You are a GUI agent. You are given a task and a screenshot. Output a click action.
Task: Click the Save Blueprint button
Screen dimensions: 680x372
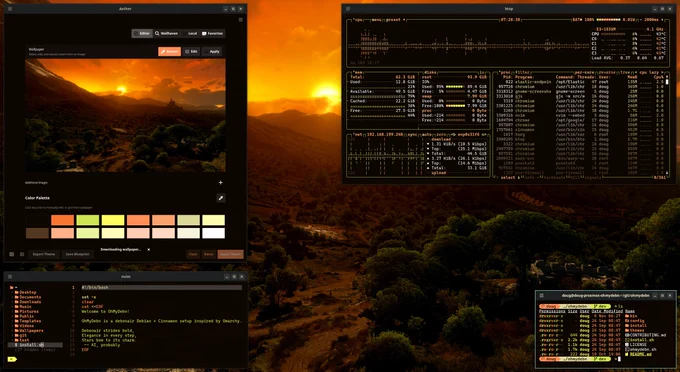77,255
